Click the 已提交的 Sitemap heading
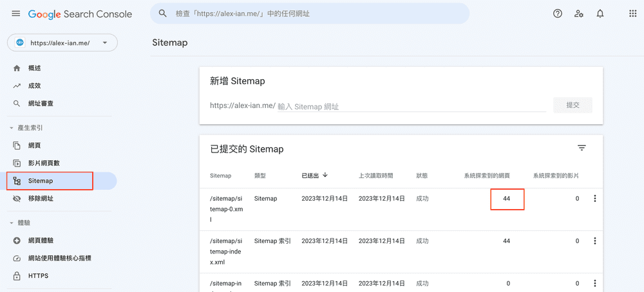 pyautogui.click(x=247, y=149)
